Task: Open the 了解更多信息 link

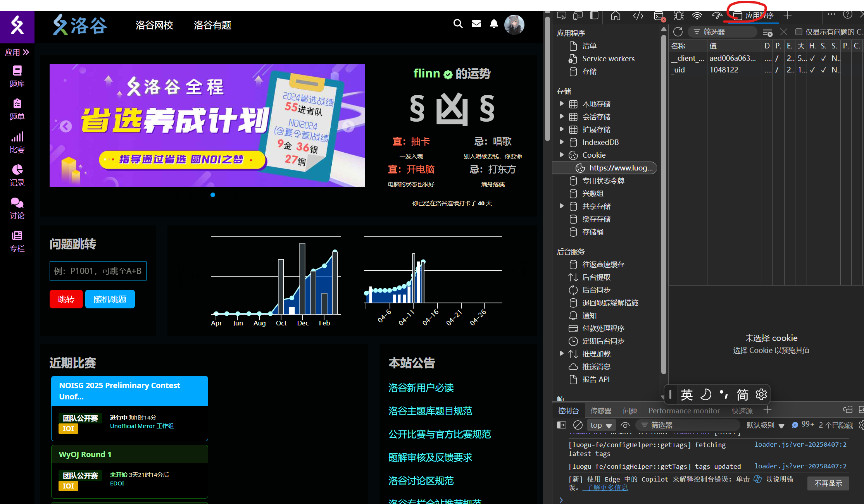Action: 607,488
